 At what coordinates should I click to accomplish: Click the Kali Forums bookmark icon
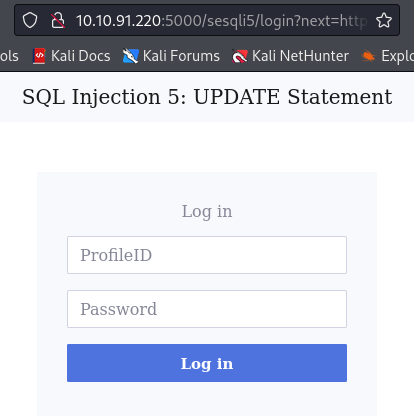pyautogui.click(x=130, y=56)
